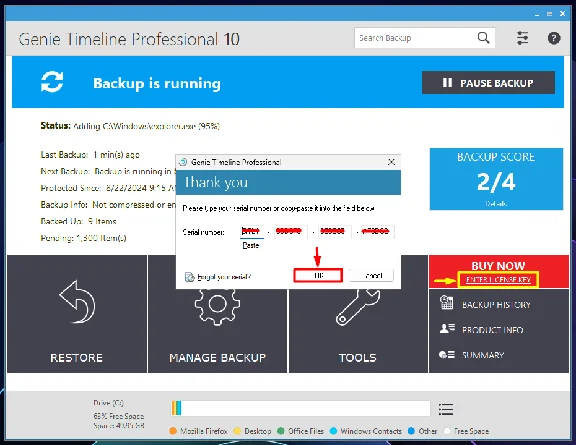Viewport: 576px width, 445px height.
Task: Confirm the serial number with OK
Action: click(x=318, y=275)
